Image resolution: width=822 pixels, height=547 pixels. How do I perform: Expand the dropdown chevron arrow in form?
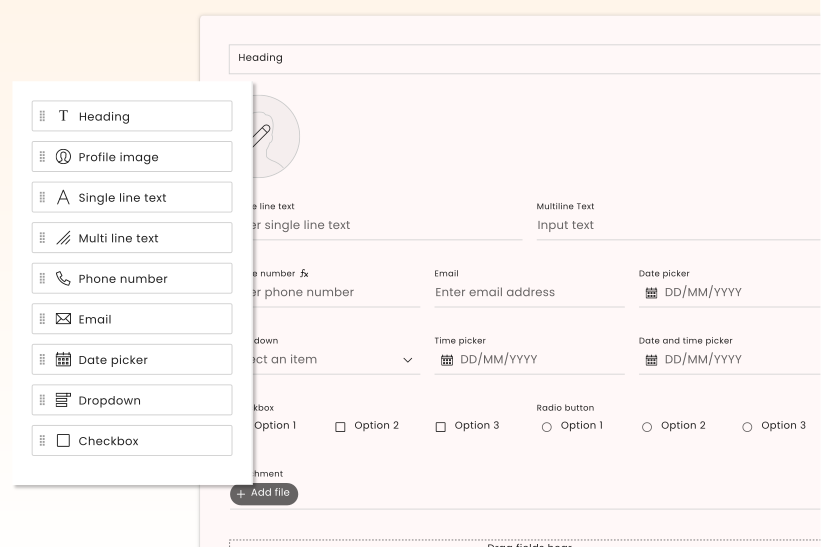tap(407, 360)
